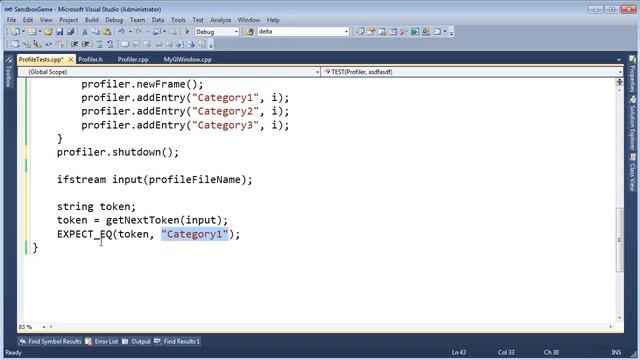
Task: Click 'Ln 43' in the status bar
Action: (x=459, y=352)
